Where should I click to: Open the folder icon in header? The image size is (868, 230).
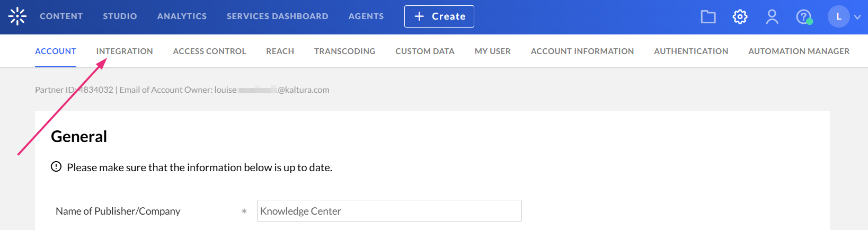tap(708, 17)
